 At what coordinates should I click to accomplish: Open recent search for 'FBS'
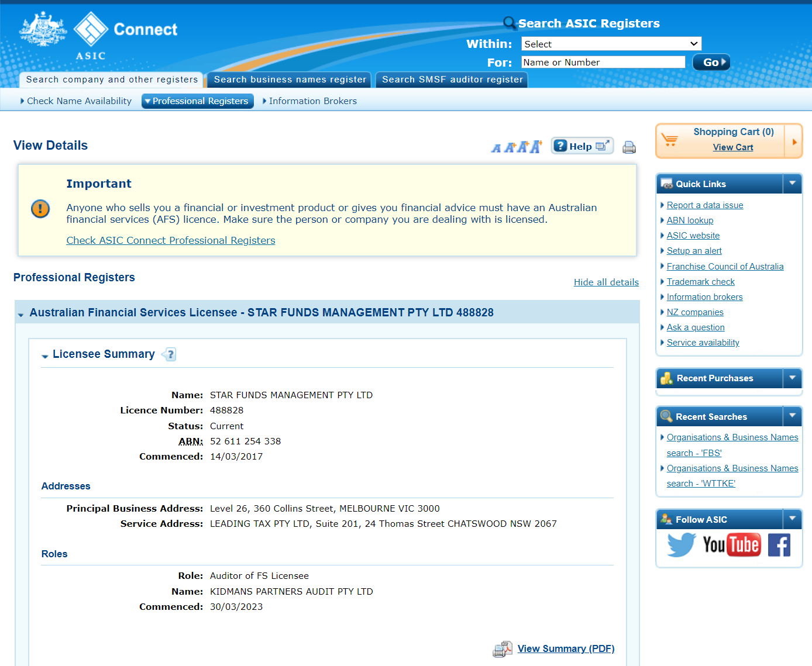point(732,445)
